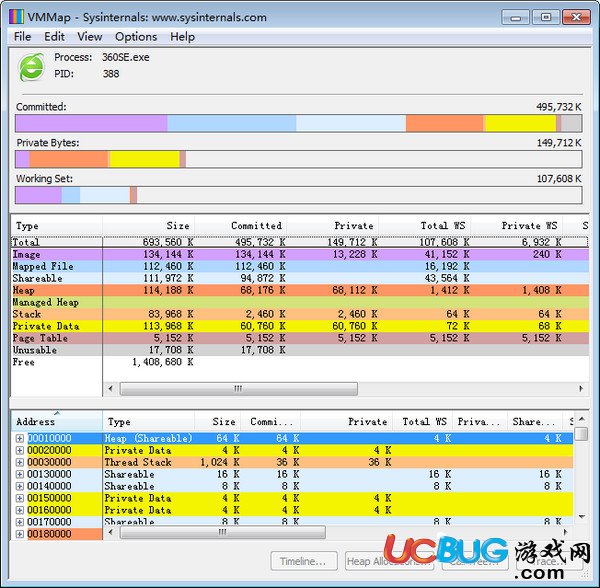Minimize the VMMap window
The image size is (600, 588).
tap(515, 17)
